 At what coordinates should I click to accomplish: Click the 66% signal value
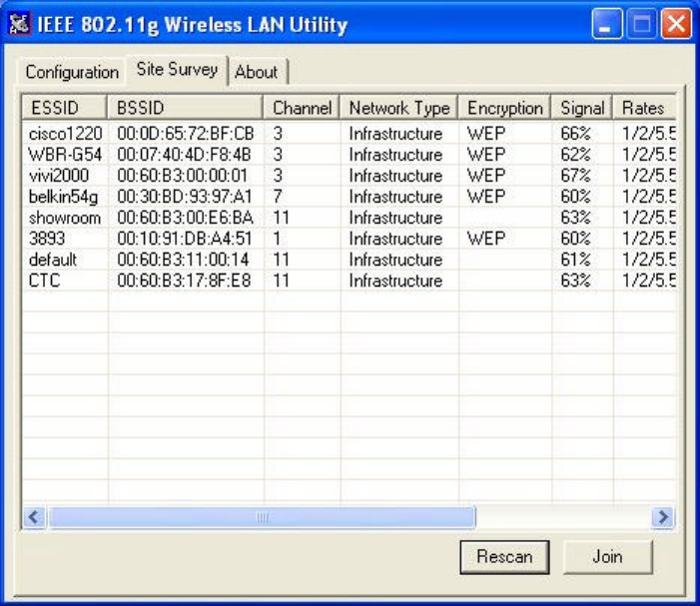click(576, 134)
